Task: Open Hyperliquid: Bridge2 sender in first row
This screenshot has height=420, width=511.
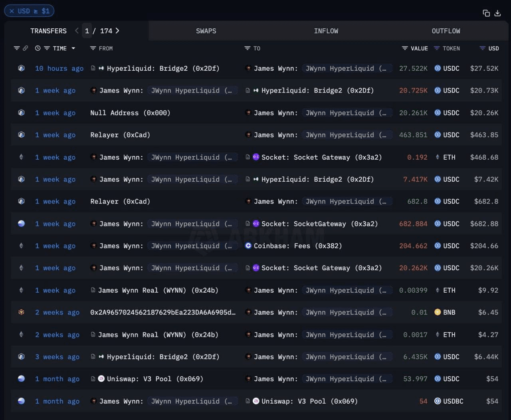Action: tap(163, 68)
